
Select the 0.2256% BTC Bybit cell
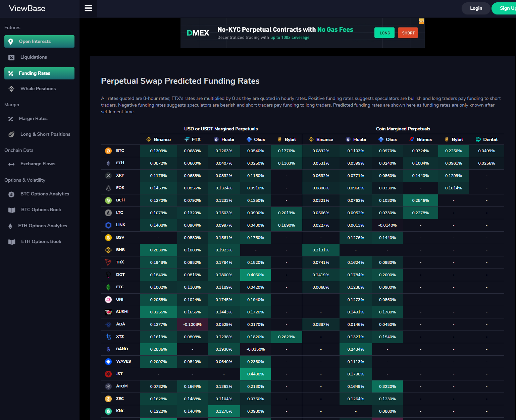tap(454, 151)
